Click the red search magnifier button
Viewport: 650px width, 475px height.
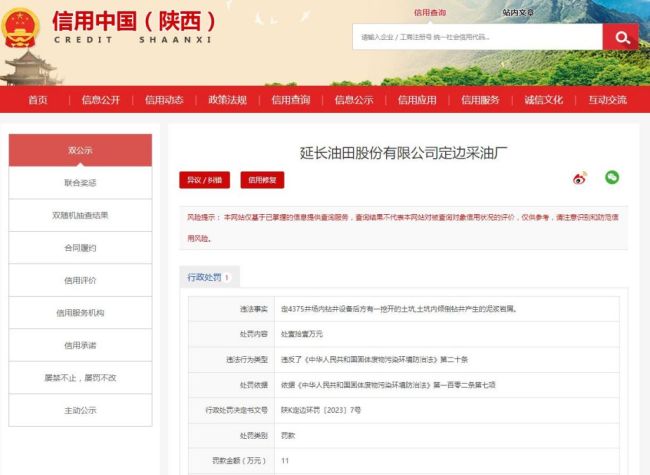[x=620, y=37]
